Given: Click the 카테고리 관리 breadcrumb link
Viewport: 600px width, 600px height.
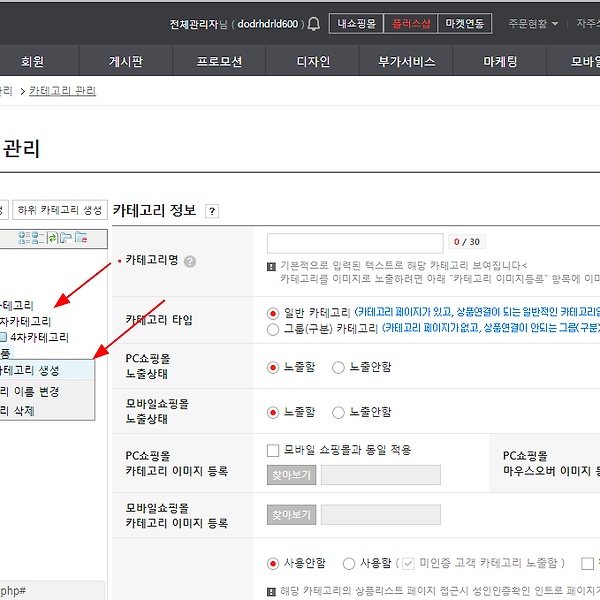Looking at the screenshot, I should [62, 91].
